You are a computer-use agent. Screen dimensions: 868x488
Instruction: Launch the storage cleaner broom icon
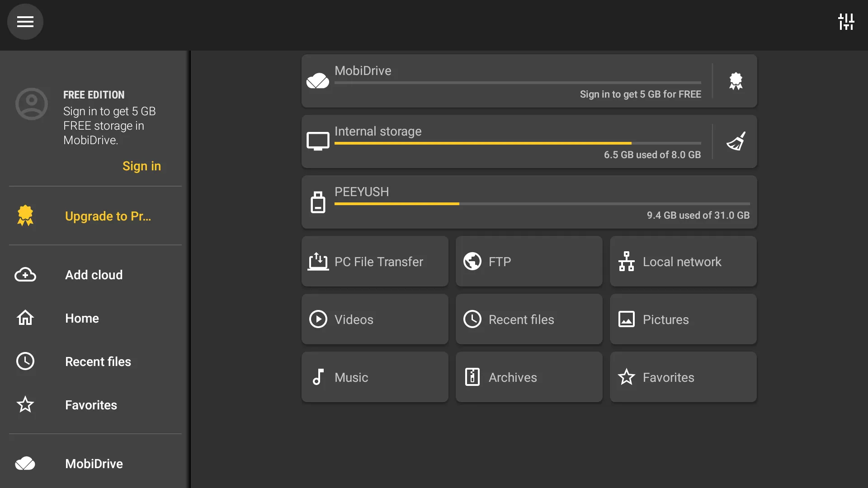[736, 141]
